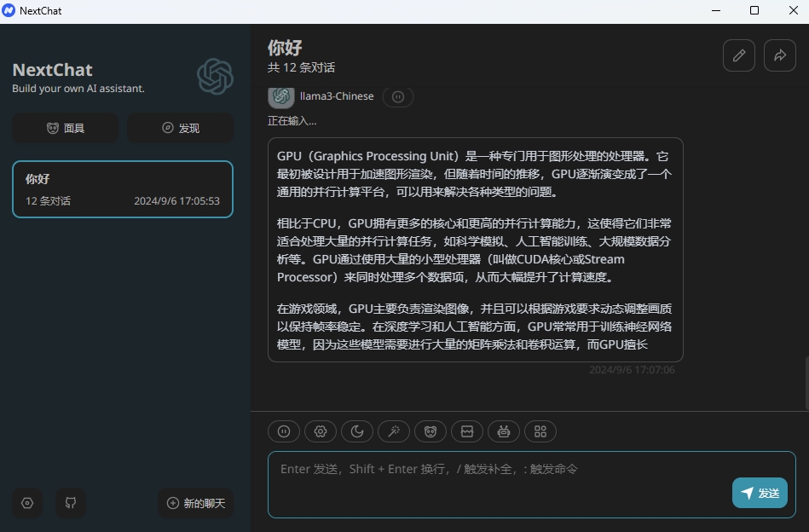Open the 发现 discover page
The image size is (809, 532).
point(180,128)
